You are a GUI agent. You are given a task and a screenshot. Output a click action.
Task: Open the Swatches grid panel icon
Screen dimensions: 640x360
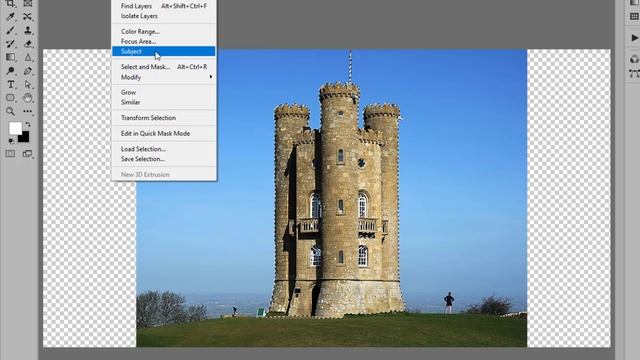point(634,16)
